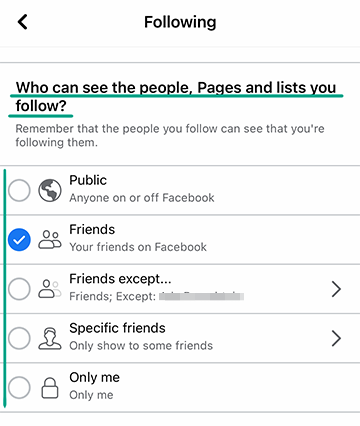Tap the back arrow icon
360x426 pixels.
click(x=22, y=22)
